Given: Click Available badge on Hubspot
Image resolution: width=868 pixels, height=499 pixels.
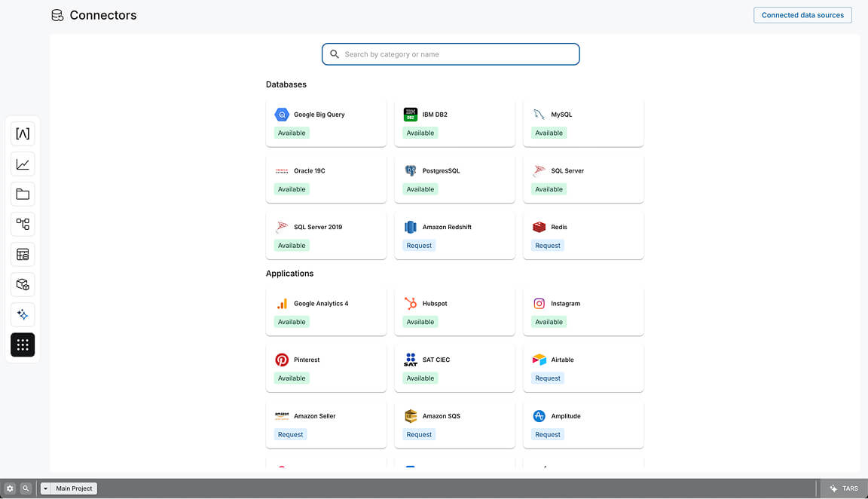Looking at the screenshot, I should click(x=420, y=322).
